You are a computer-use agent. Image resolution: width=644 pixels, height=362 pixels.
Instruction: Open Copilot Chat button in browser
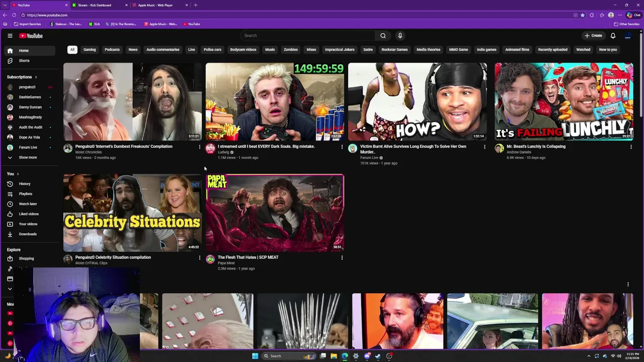click(x=633, y=15)
